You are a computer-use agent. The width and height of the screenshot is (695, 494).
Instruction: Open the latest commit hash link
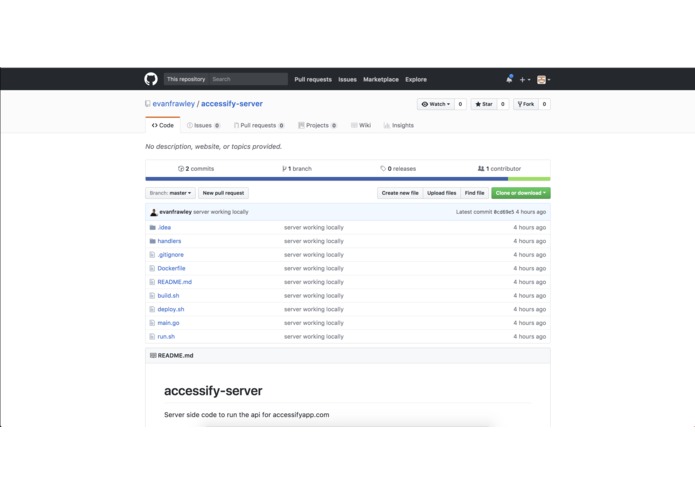coord(504,212)
